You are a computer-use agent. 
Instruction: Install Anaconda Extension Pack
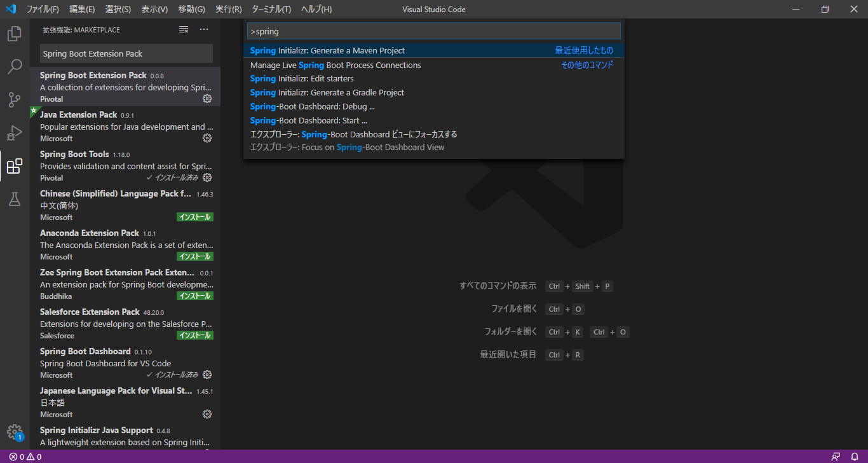tap(195, 256)
